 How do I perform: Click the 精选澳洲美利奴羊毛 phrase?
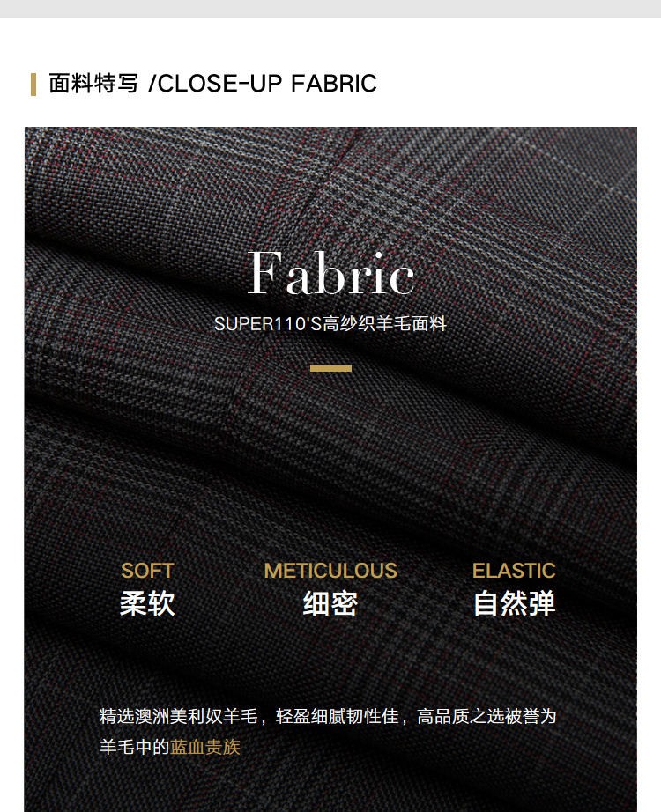(178, 716)
